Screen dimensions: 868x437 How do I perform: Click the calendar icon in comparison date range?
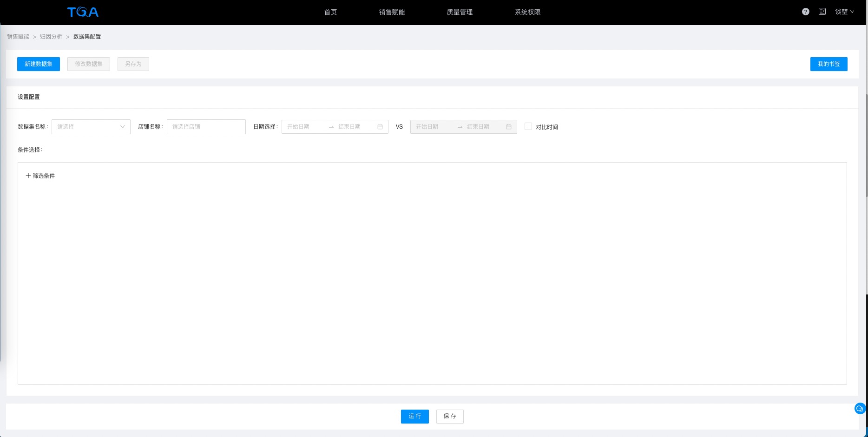[509, 127]
